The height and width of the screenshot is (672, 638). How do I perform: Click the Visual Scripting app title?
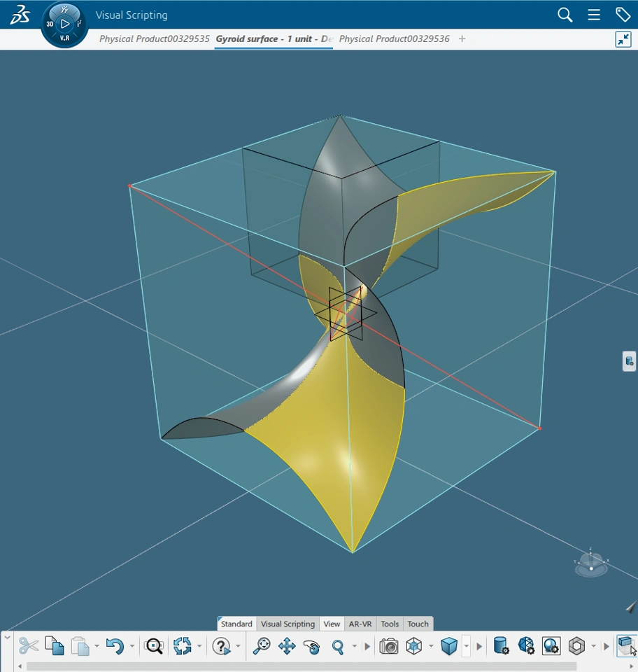[x=132, y=15]
